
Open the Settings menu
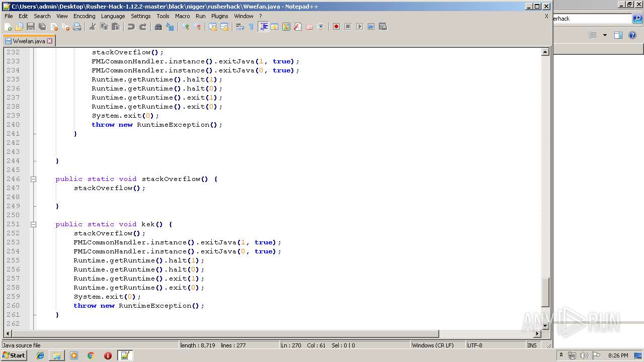point(141,16)
